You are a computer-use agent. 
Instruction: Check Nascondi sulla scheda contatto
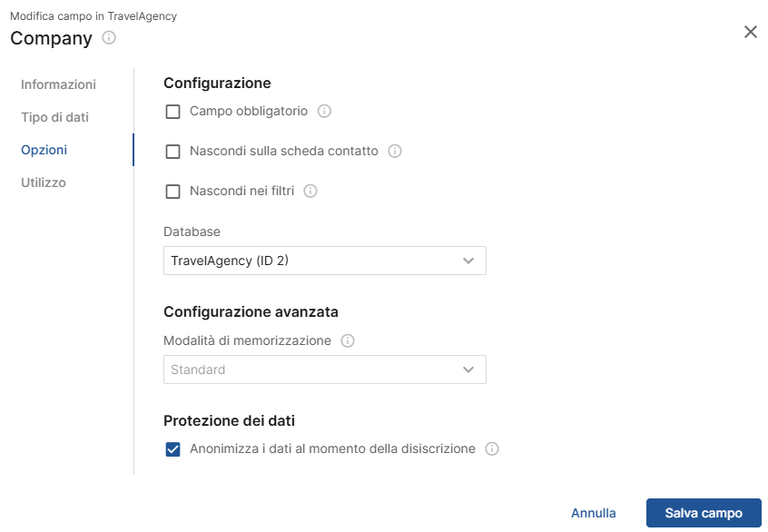click(172, 152)
